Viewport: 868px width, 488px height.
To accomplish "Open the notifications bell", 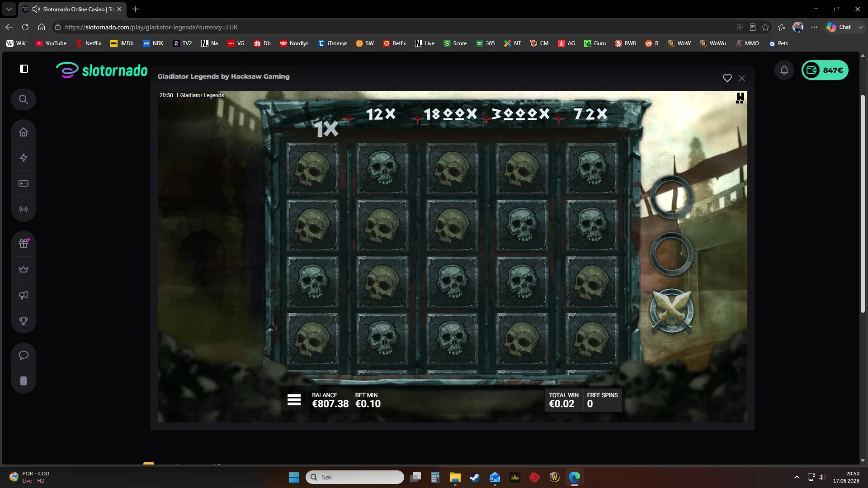I will click(784, 70).
